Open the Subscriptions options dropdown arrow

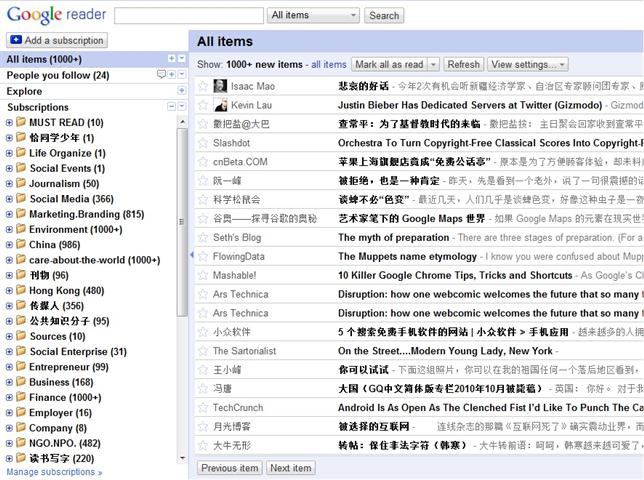pos(182,107)
